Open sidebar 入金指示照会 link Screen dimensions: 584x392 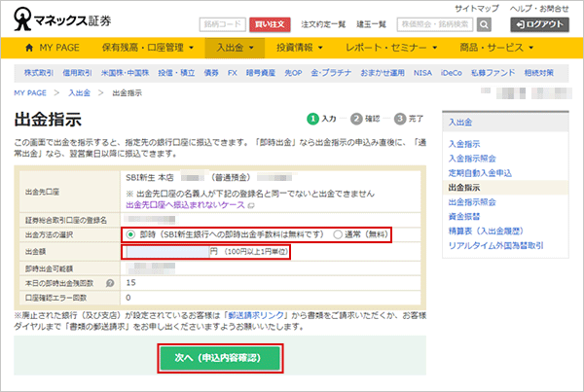[x=472, y=159]
